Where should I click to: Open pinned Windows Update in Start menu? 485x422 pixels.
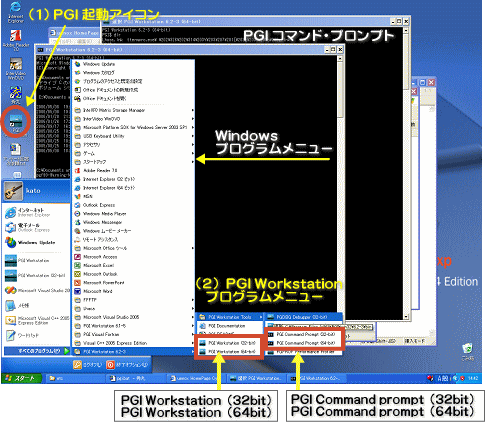[37, 242]
